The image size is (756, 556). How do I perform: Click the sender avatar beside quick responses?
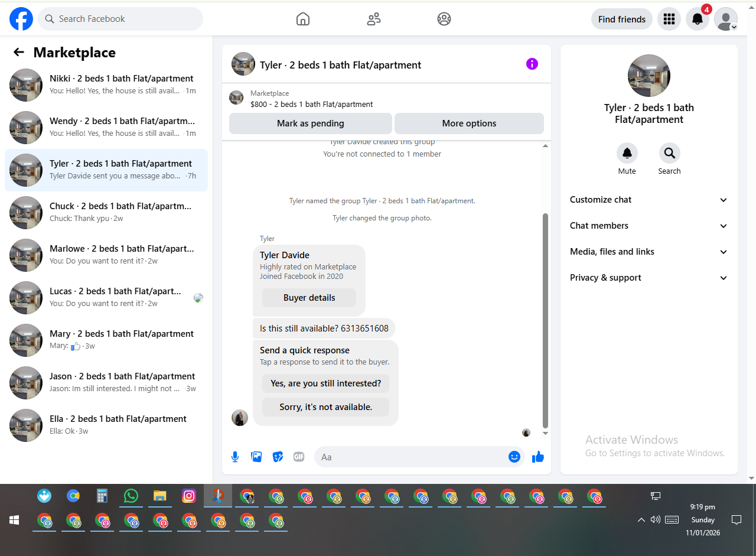point(240,418)
